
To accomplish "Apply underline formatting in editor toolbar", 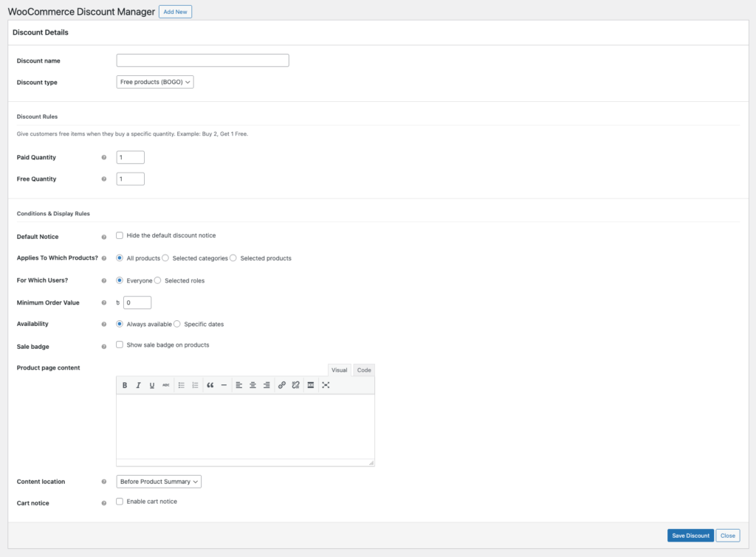I will (x=152, y=385).
